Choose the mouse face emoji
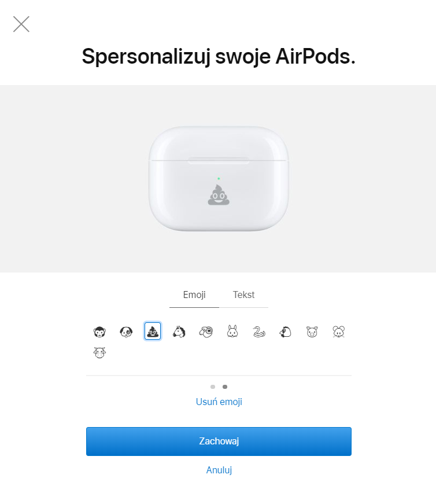This screenshot has width=436, height=504. [339, 332]
